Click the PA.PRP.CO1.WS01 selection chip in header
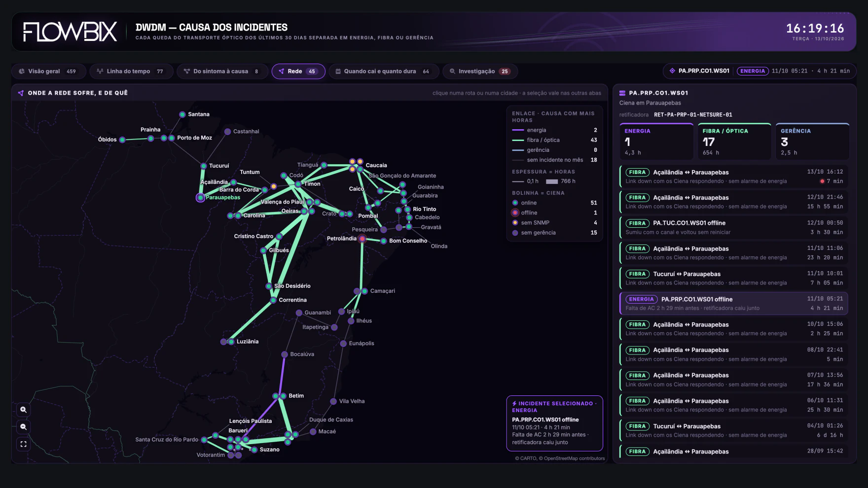This screenshot has height=488, width=868. coord(759,71)
